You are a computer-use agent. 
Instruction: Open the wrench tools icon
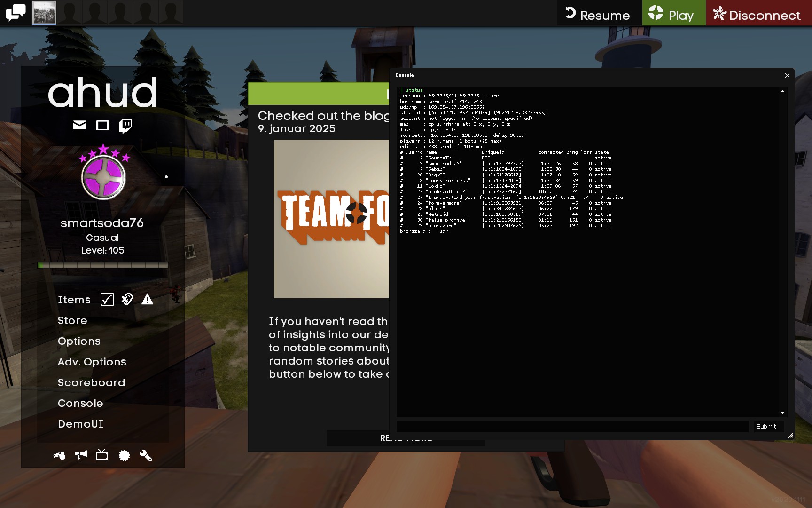[146, 455]
